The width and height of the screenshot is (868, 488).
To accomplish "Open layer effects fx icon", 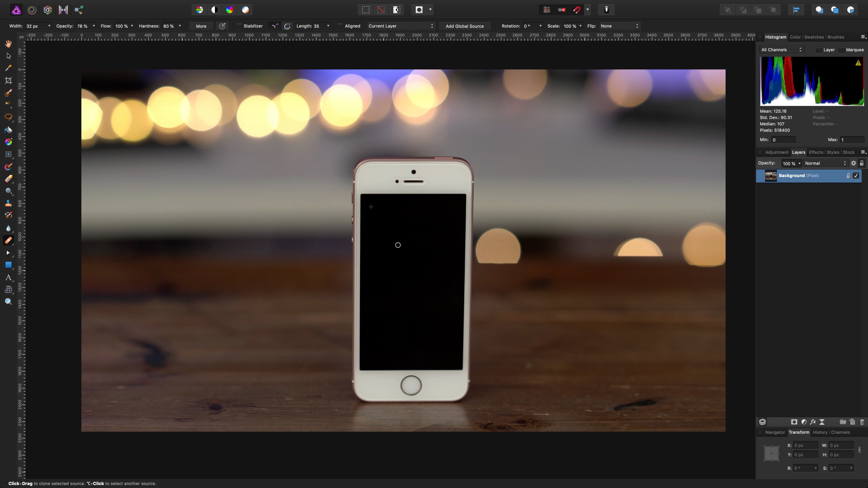I will (x=813, y=422).
